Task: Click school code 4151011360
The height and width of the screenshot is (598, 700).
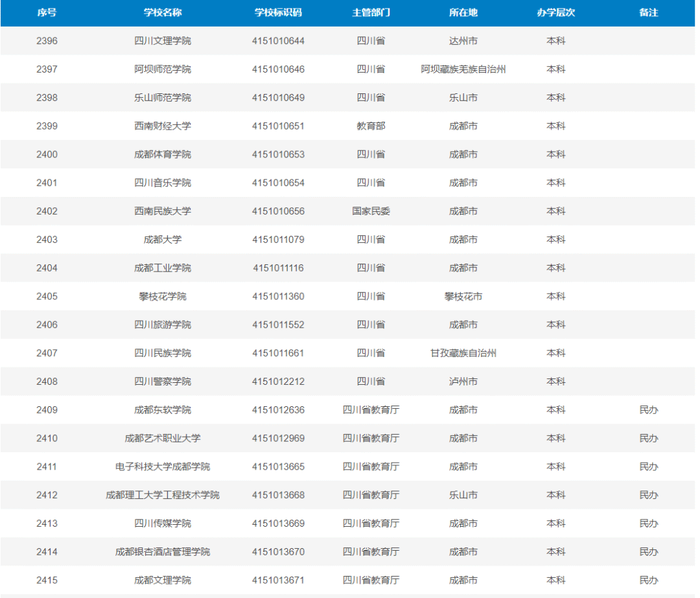Action: tap(278, 296)
